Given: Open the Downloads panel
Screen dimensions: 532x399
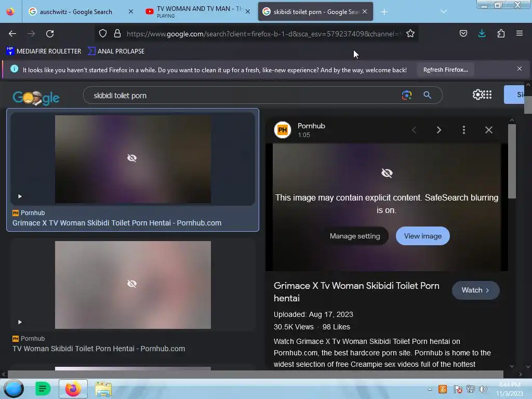Looking at the screenshot, I should pos(482,33).
